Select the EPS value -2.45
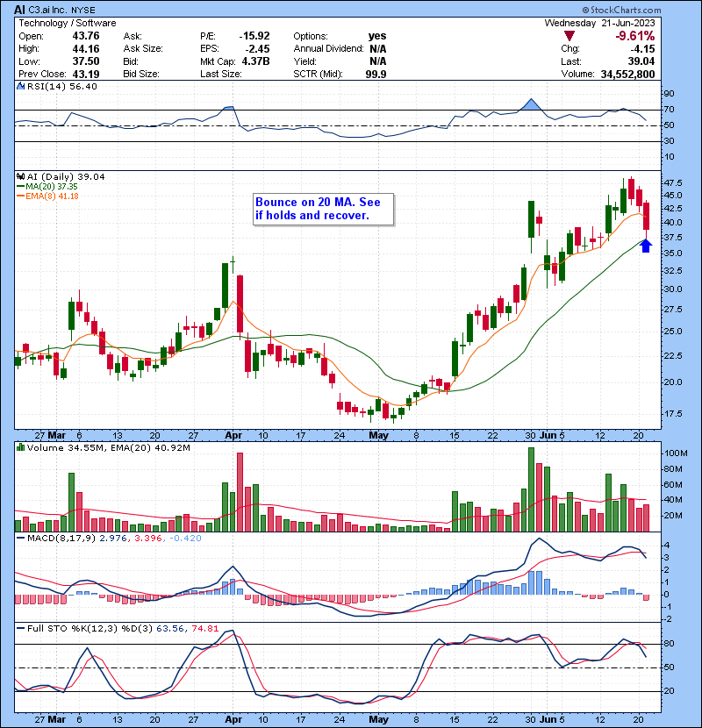Viewport: 702px width, 728px height. [257, 49]
